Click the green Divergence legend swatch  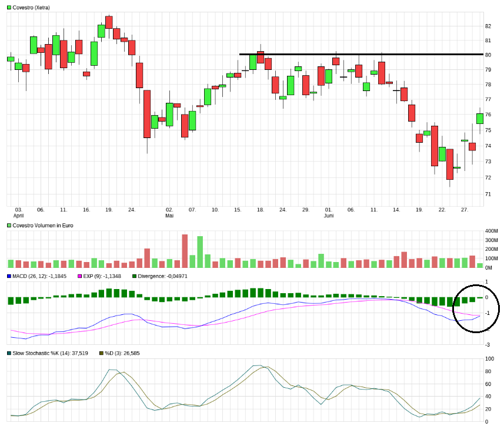pyautogui.click(x=134, y=276)
